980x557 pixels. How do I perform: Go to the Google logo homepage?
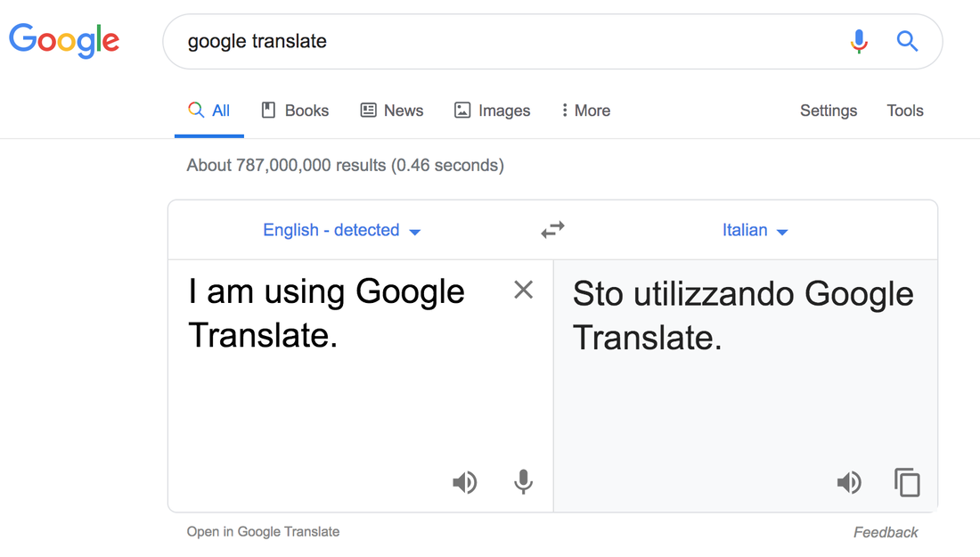[64, 41]
